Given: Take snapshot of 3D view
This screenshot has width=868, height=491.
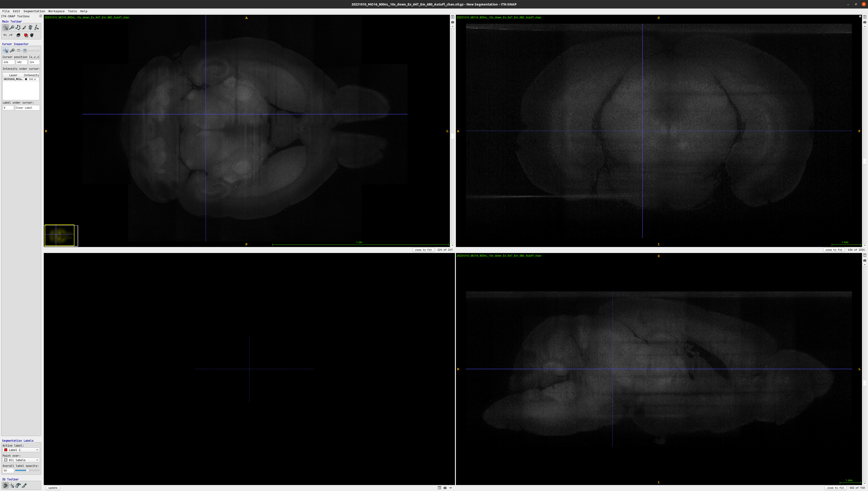Looking at the screenshot, I should pyautogui.click(x=445, y=488).
